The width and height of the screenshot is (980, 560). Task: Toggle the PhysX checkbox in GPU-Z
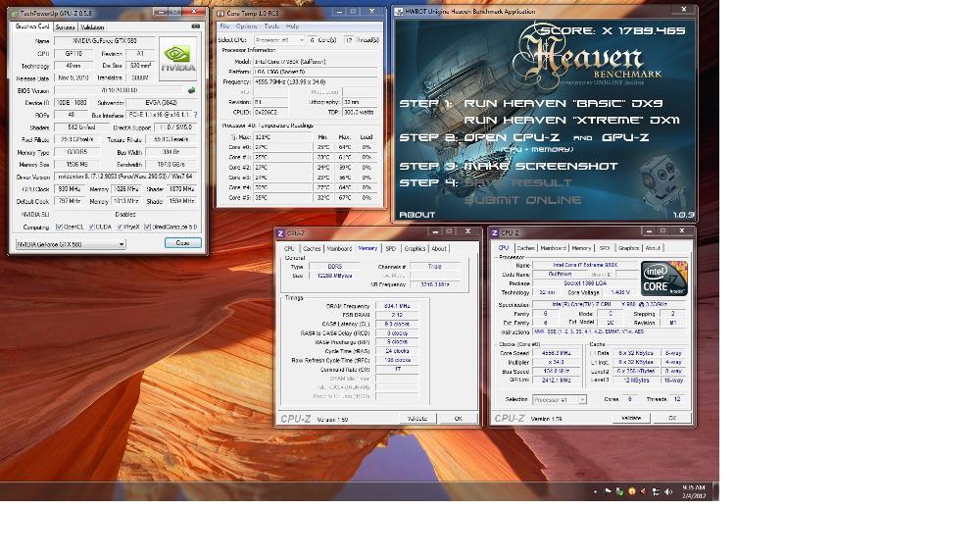click(120, 227)
